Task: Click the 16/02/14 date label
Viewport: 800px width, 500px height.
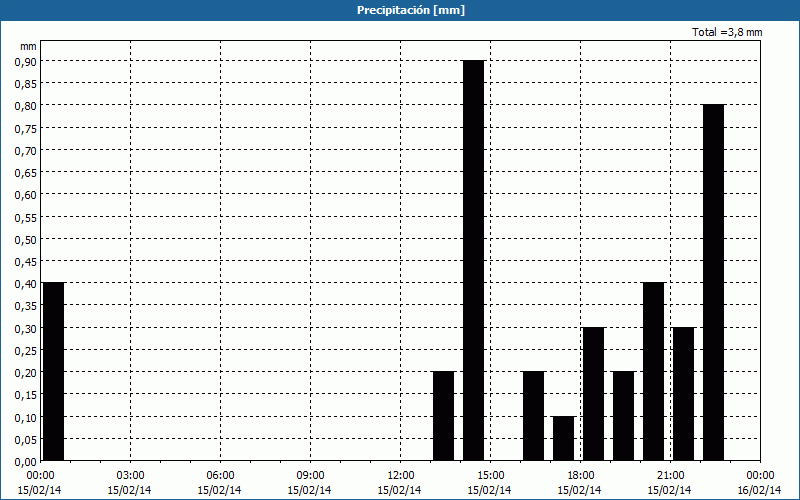Action: click(760, 490)
